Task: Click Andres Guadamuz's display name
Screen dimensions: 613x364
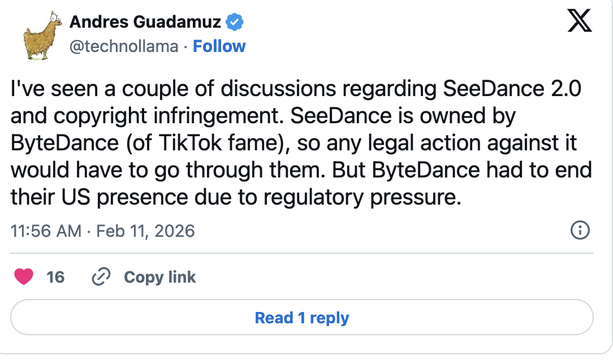Action: pyautogui.click(x=145, y=21)
